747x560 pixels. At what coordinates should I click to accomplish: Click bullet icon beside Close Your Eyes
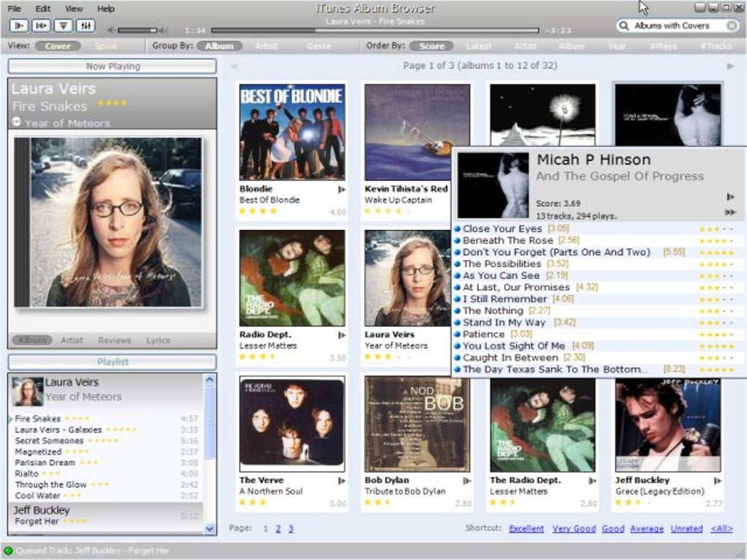pos(457,228)
